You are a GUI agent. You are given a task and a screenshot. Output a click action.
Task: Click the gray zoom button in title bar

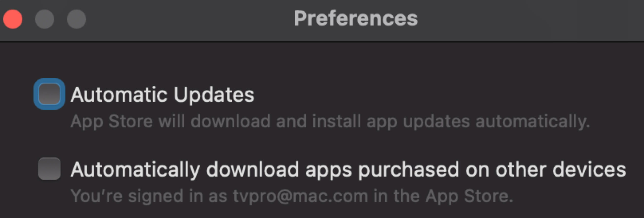coord(77,19)
